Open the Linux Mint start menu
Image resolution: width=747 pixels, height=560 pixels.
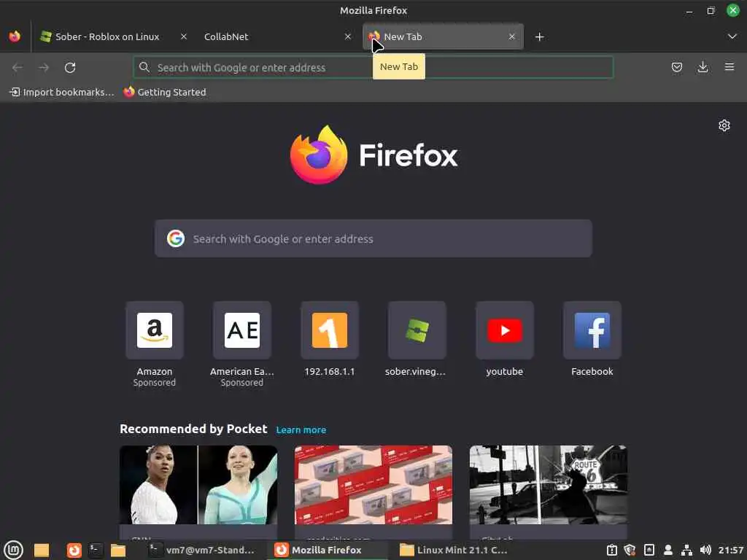pos(13,550)
